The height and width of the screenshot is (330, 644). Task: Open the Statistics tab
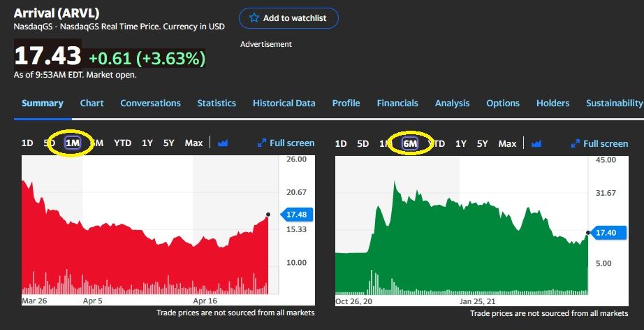tap(217, 103)
